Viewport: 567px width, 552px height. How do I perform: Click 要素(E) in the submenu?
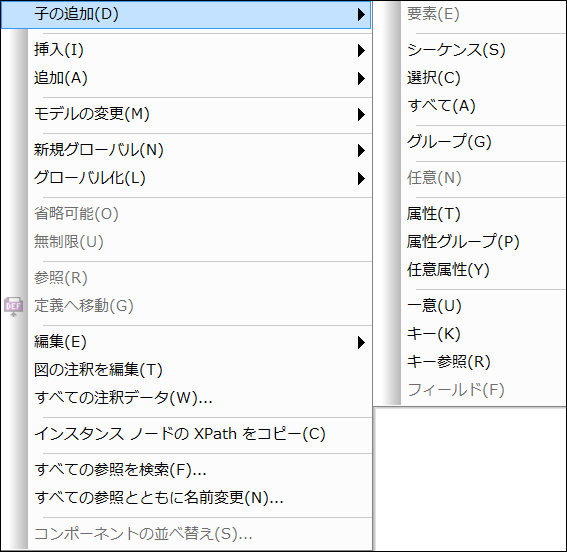tap(470, 14)
